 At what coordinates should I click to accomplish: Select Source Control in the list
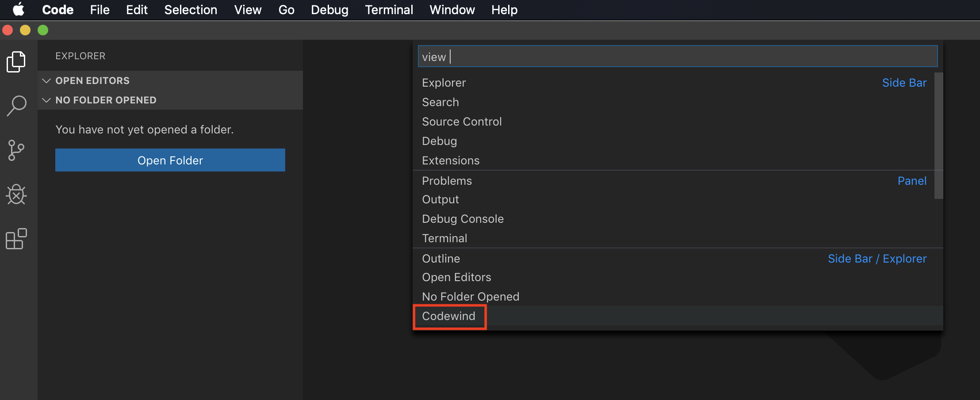point(674,122)
